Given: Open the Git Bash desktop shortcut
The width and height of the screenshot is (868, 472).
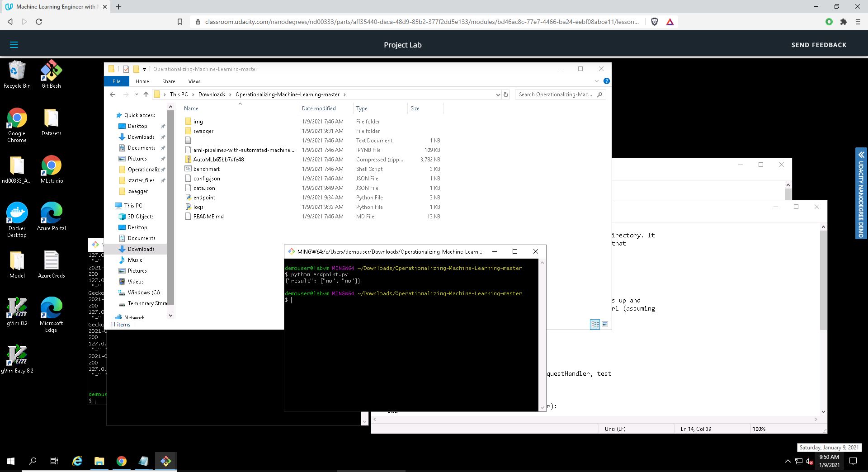Looking at the screenshot, I should (51, 74).
